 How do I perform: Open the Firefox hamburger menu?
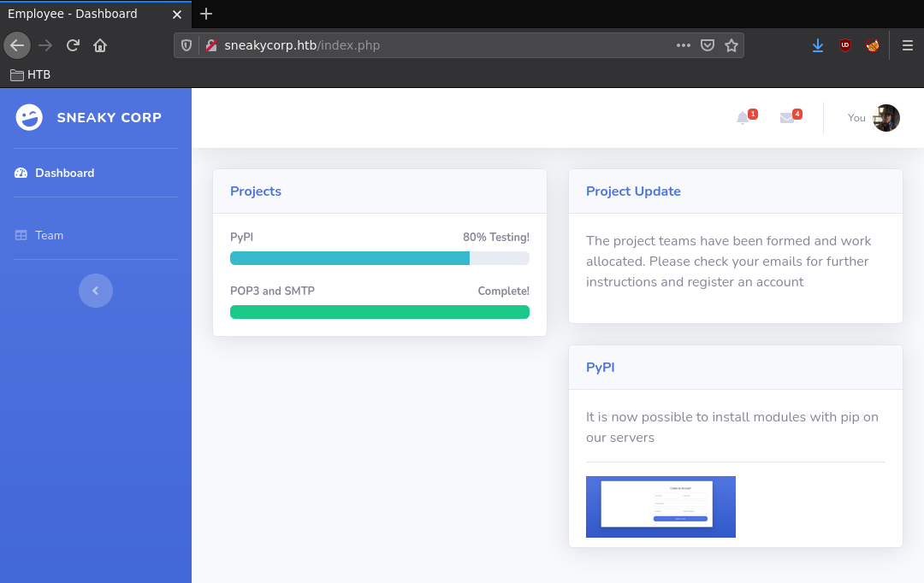pyautogui.click(x=908, y=45)
